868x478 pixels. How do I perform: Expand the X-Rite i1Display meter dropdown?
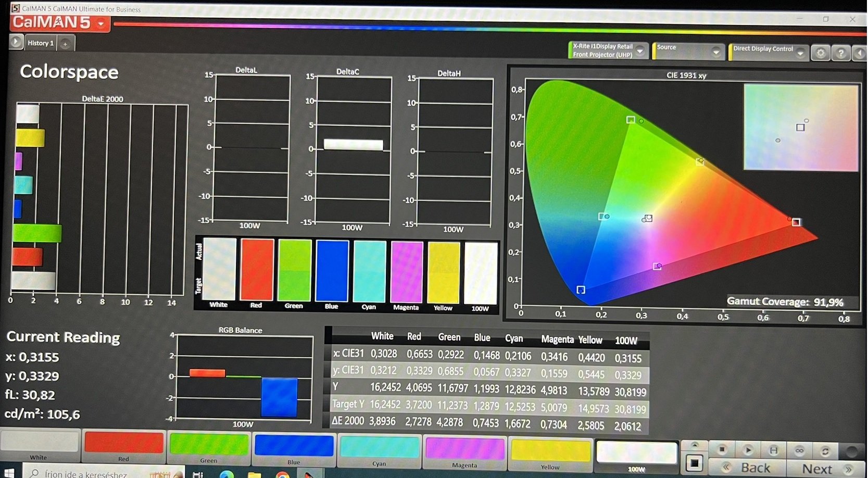(640, 51)
